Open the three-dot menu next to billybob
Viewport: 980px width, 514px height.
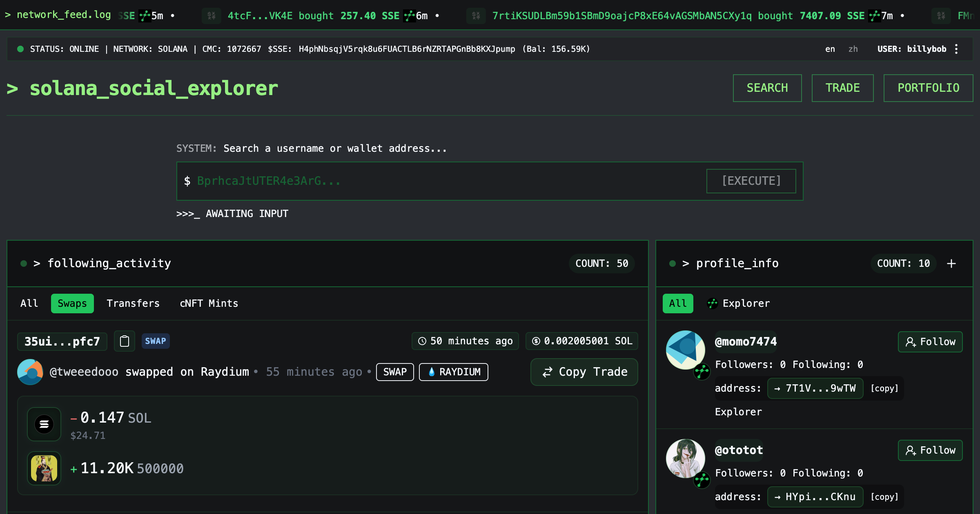(x=956, y=49)
